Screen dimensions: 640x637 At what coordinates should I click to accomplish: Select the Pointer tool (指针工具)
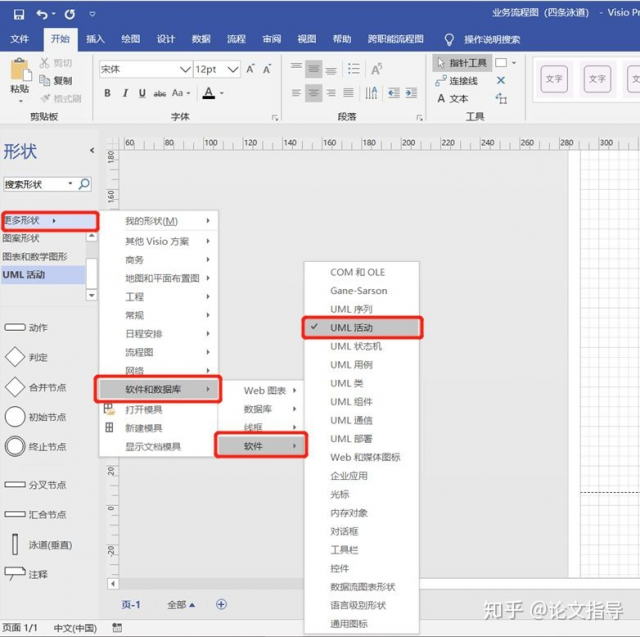(462, 63)
